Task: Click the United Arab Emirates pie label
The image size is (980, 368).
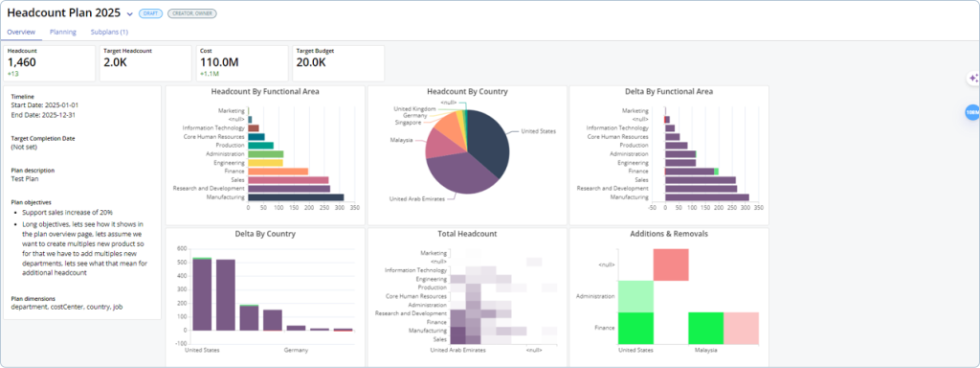Action: tap(417, 199)
